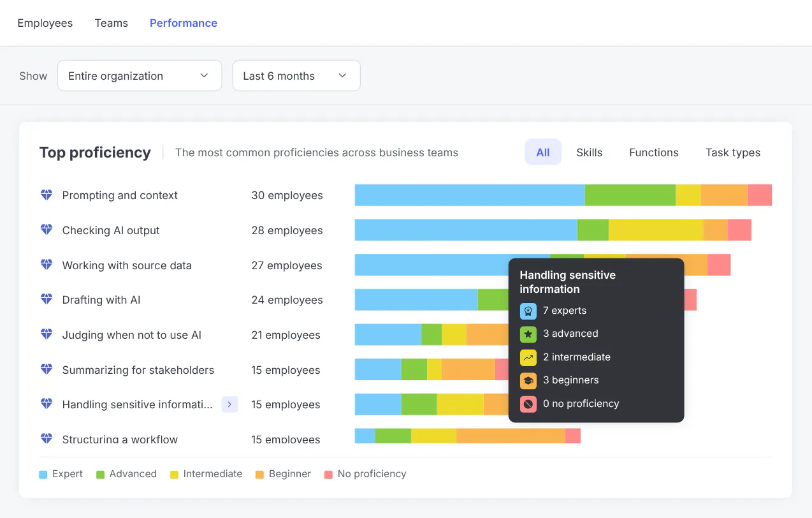Go to the Teams tab

point(112,23)
